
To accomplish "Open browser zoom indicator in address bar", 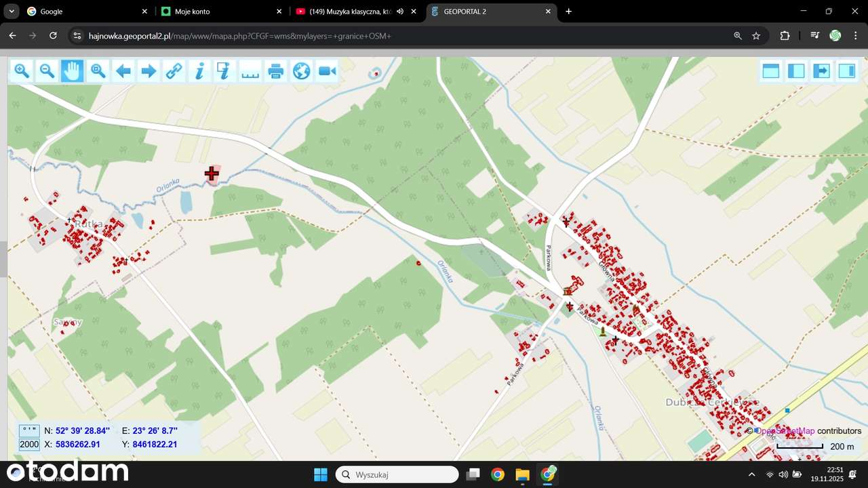I will [x=738, y=36].
